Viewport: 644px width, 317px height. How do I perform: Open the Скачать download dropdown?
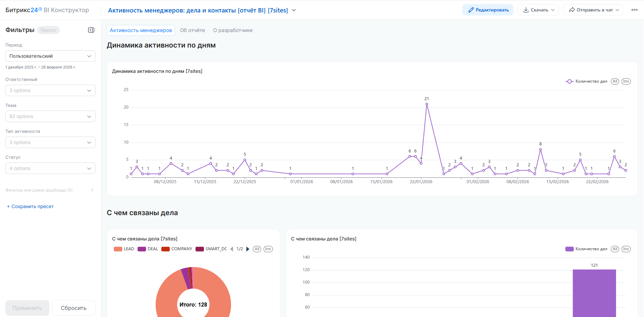coord(538,10)
